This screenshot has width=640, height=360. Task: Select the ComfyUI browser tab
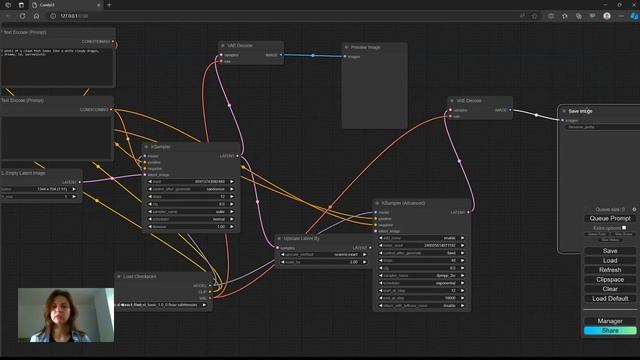click(x=65, y=5)
